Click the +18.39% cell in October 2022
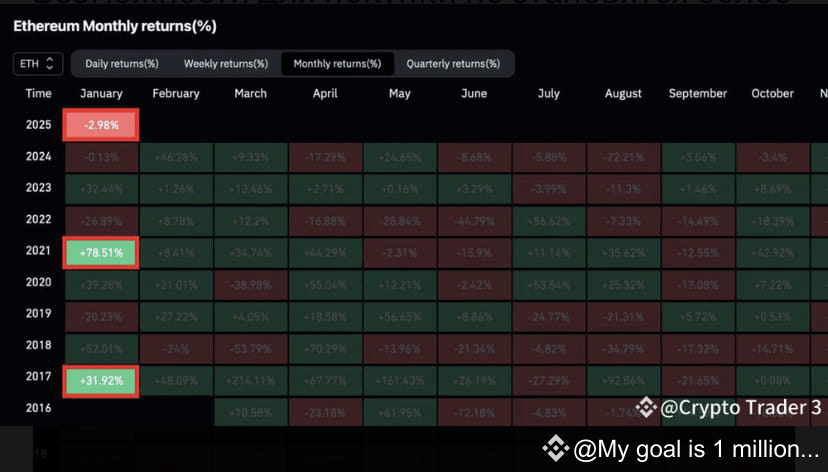The height and width of the screenshot is (472, 828). pos(773,221)
